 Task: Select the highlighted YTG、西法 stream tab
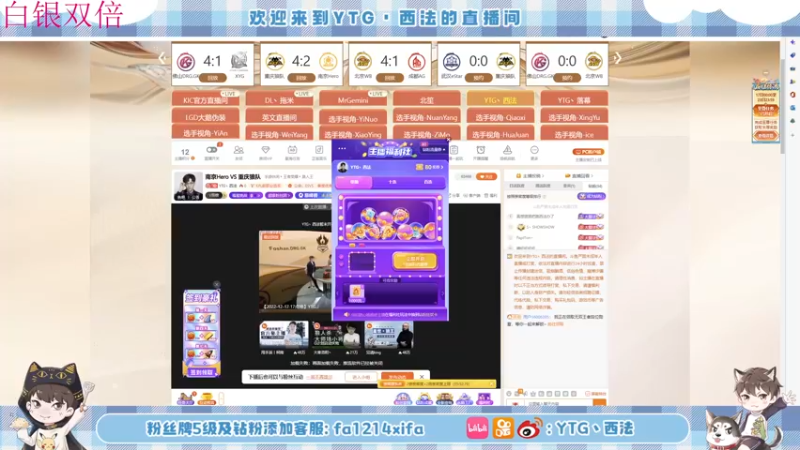[501, 99]
